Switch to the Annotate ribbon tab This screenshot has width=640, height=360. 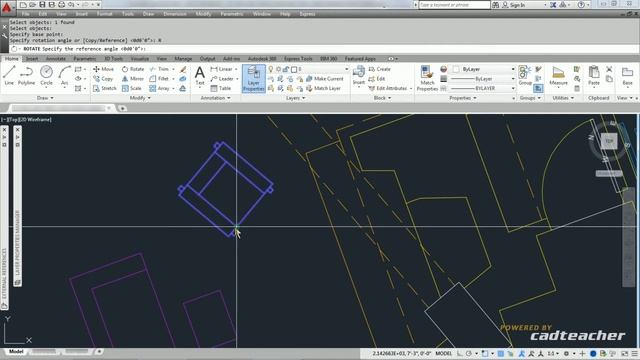click(56, 59)
